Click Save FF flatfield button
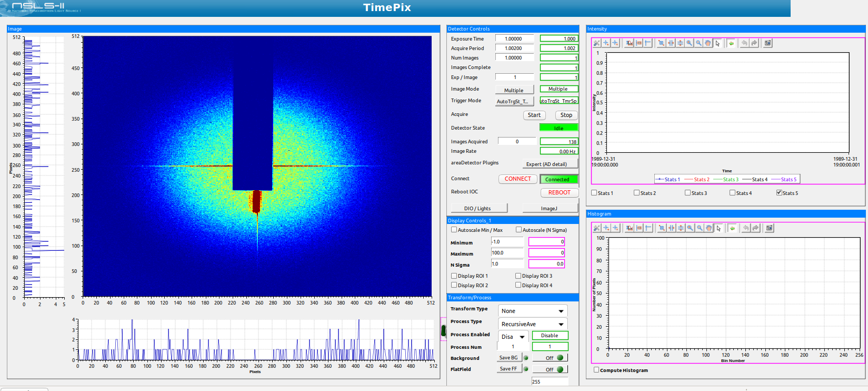This screenshot has height=391, width=868. pos(508,369)
